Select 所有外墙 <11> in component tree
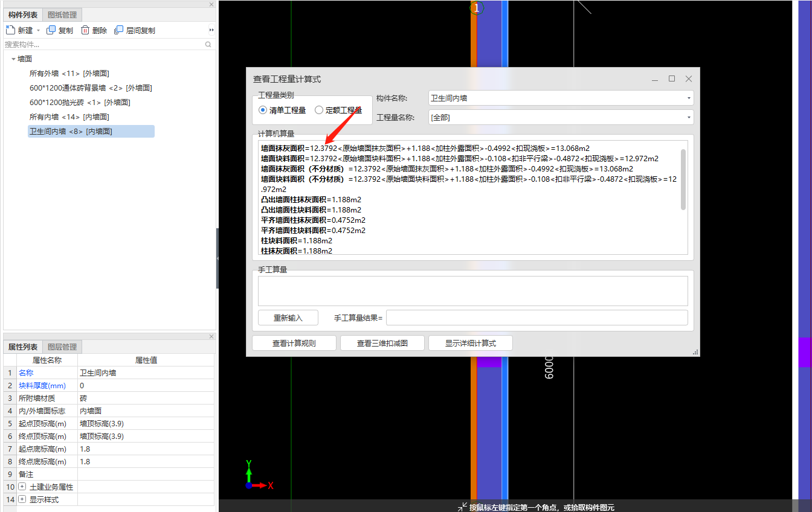Screen dimensions: 812x512 point(69,73)
